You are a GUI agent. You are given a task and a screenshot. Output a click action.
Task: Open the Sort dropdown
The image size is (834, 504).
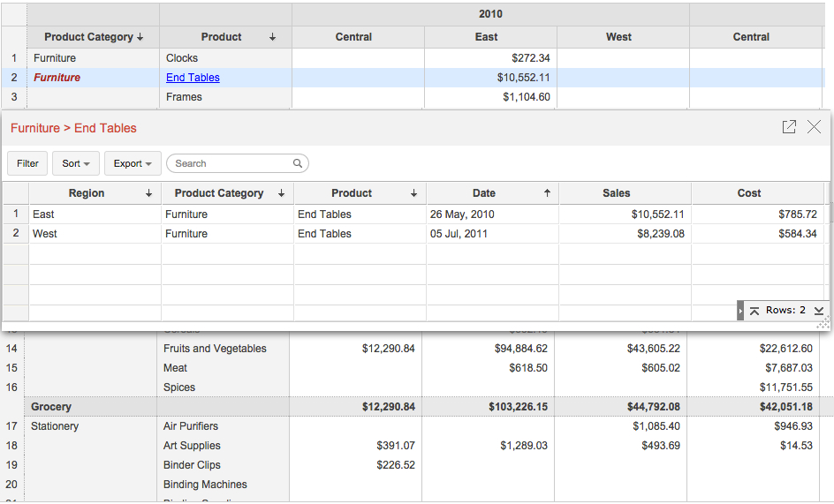click(x=75, y=163)
